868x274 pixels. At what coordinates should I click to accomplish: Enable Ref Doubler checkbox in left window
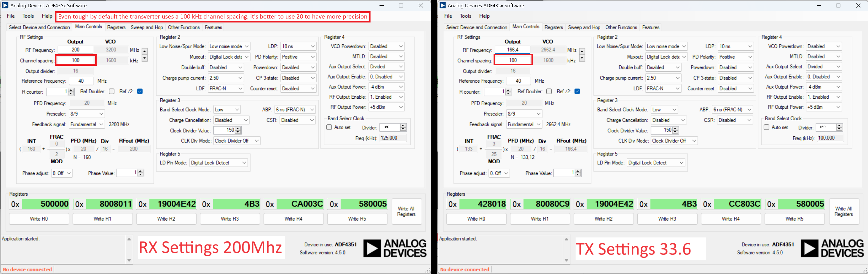click(x=112, y=91)
